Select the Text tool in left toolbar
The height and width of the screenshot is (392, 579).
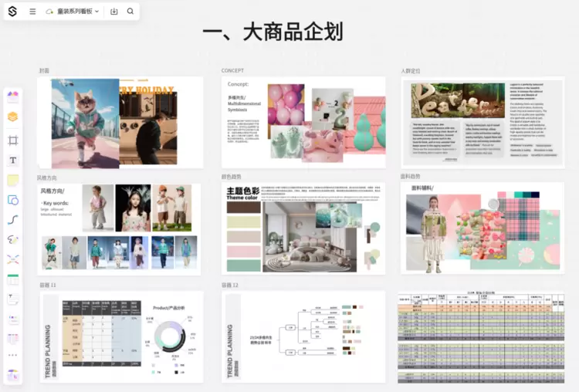[x=13, y=161]
